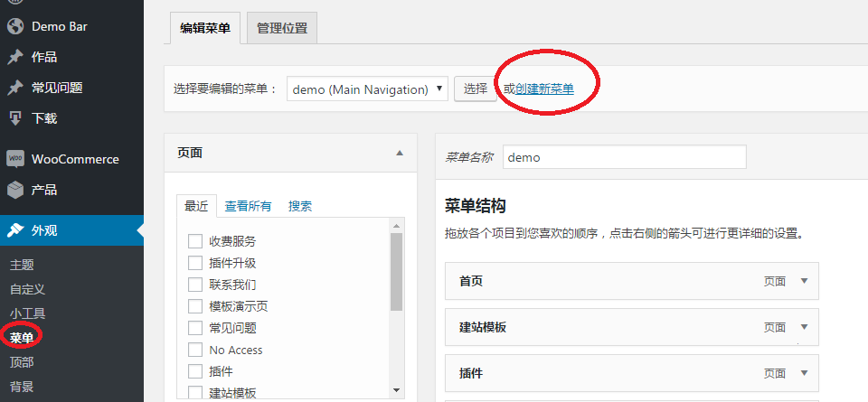Click the Demo Bar globe icon
The width and height of the screenshot is (868, 402).
[x=14, y=26]
